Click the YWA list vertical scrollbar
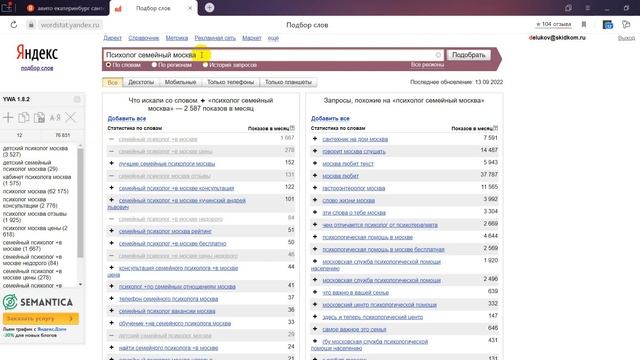Image resolution: width=640 pixels, height=360 pixels. (80, 203)
